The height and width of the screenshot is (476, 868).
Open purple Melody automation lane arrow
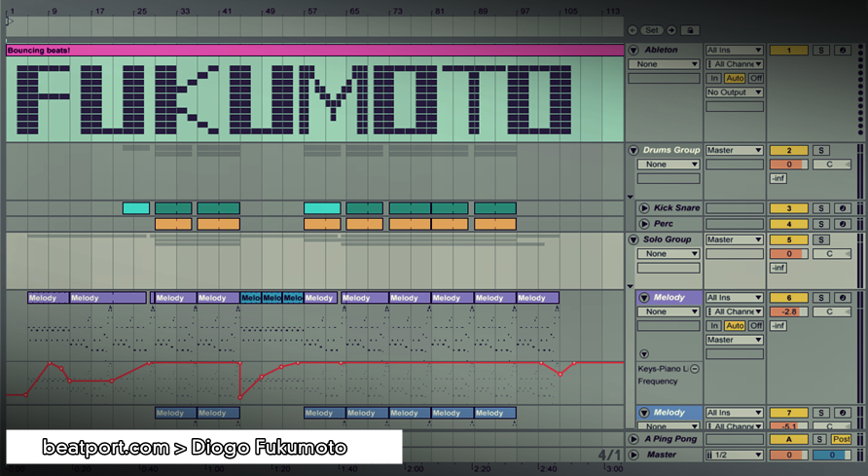644,354
